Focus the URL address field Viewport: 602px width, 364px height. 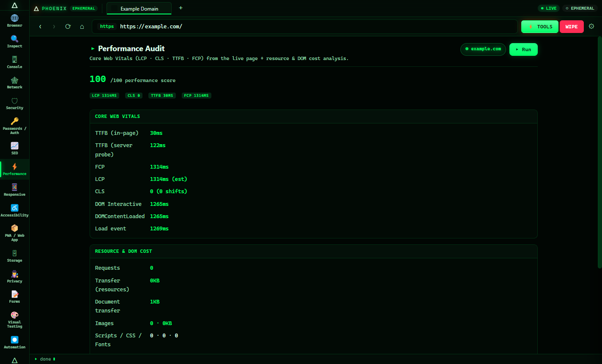305,27
